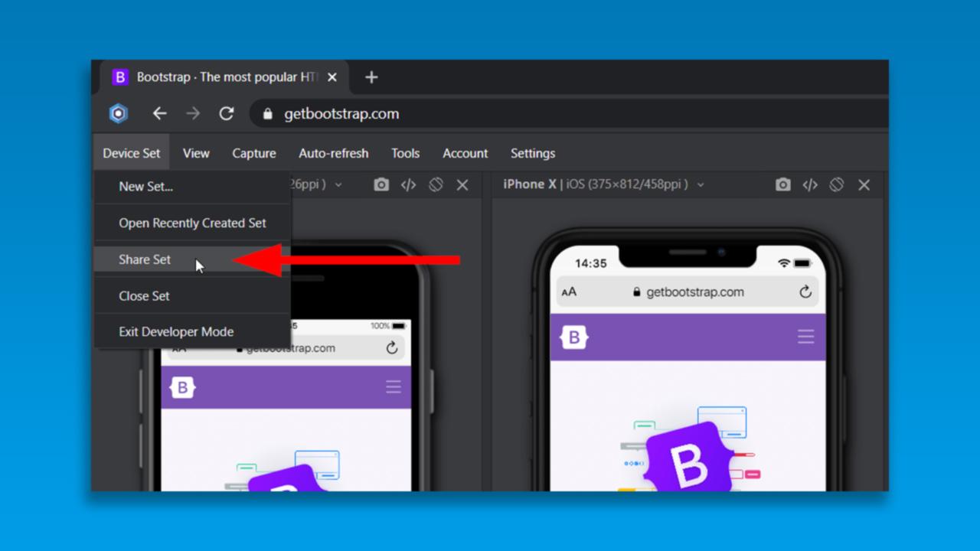Click Exit Developer Mode
The image size is (980, 551).
(176, 331)
